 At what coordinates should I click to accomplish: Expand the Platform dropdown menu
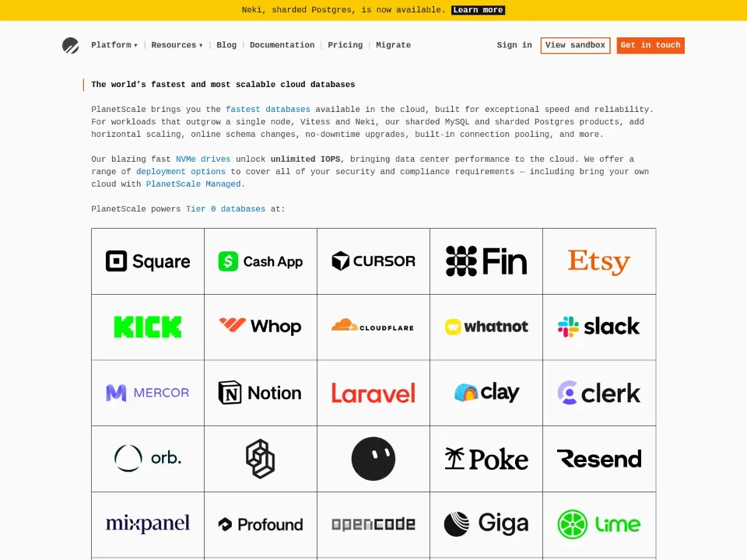point(114,45)
